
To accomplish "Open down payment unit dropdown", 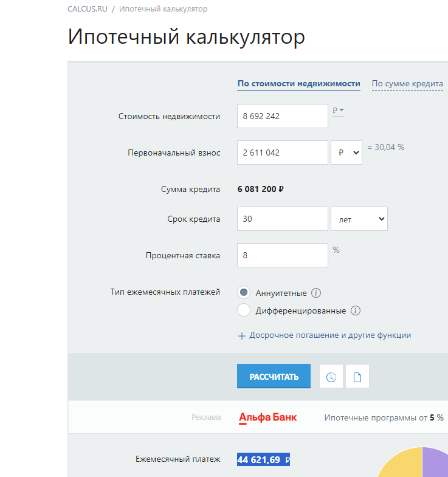I will point(346,153).
